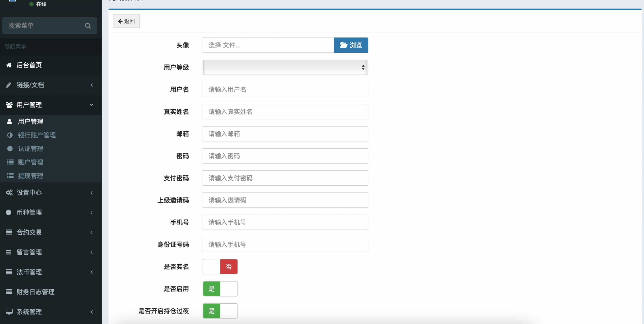Click the users group icon beside 用户管理
This screenshot has height=324, width=644.
pos(9,105)
